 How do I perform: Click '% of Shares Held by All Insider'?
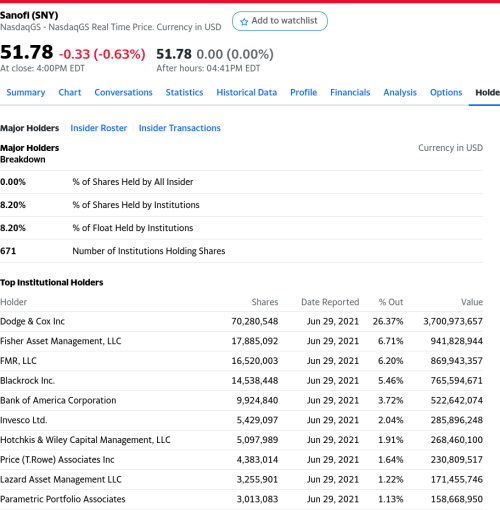(x=133, y=182)
